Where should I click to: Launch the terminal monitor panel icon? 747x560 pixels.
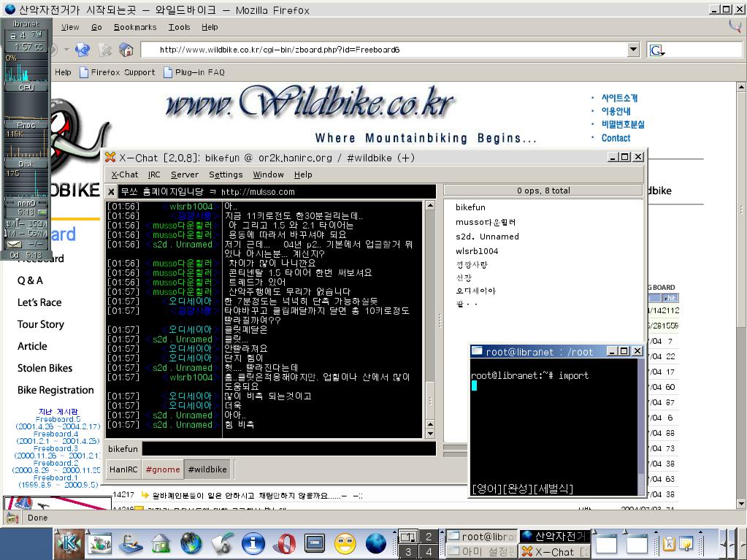coord(315,544)
